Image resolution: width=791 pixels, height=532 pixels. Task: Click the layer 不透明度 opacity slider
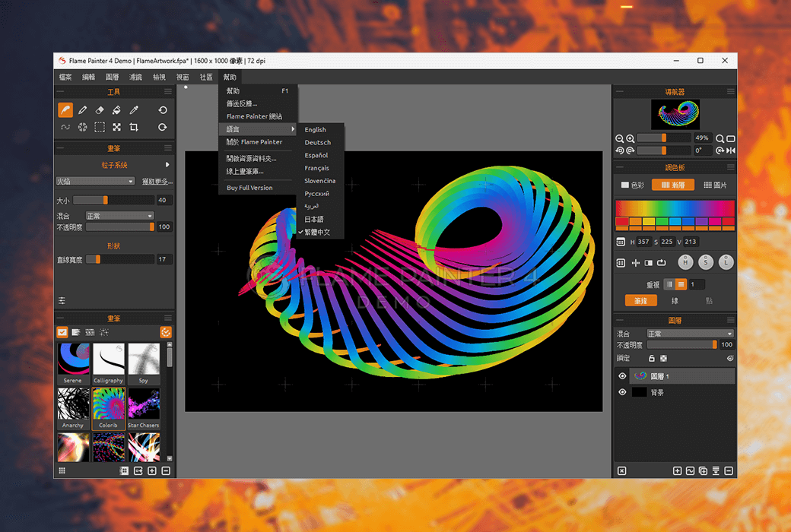coord(682,345)
